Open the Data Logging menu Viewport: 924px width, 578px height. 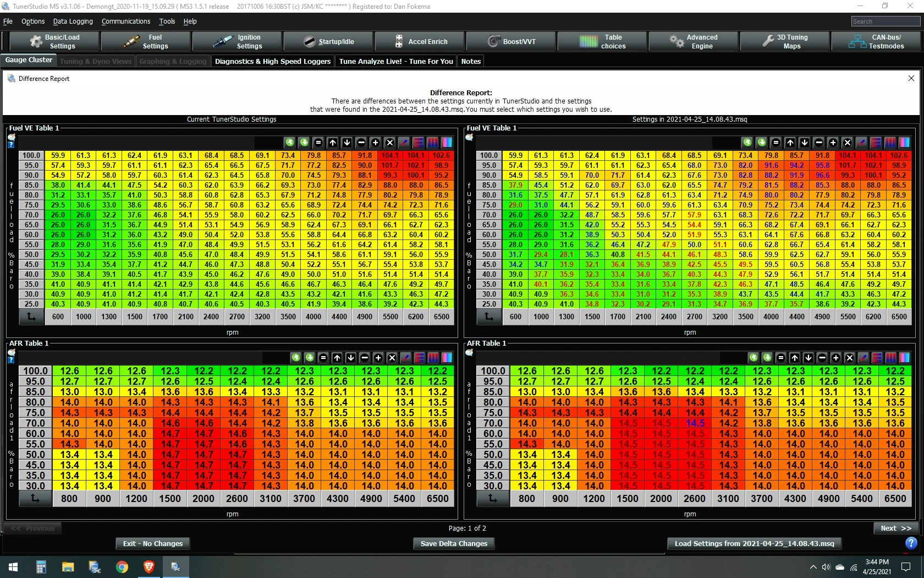73,21
